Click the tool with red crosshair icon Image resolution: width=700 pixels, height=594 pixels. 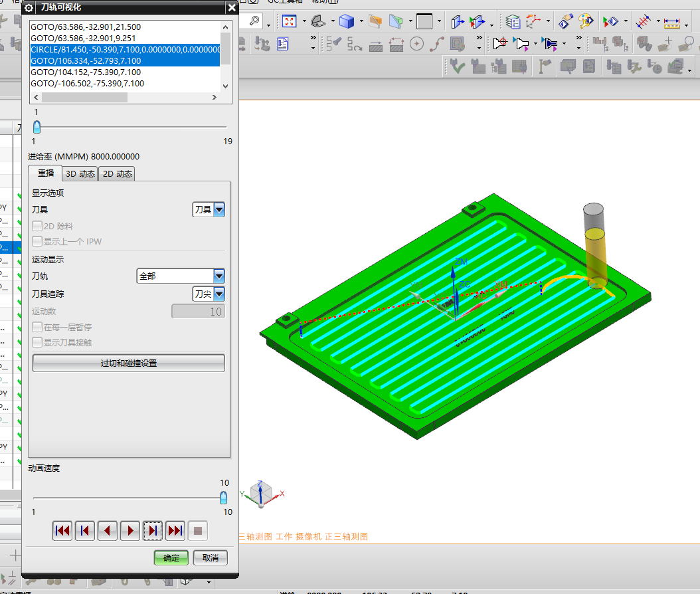coord(500,43)
